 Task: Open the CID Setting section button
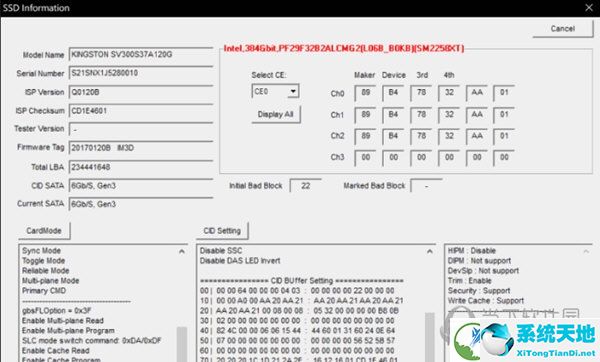[x=222, y=231]
